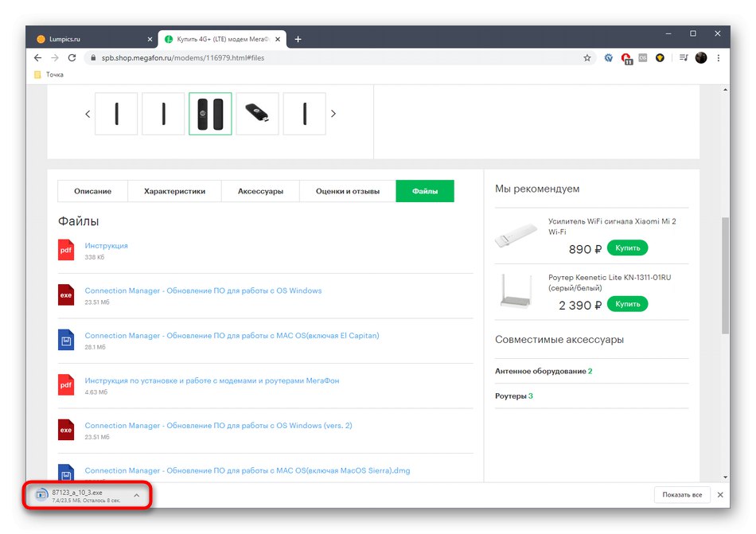Select the second modem thumbnail
Viewport: 756px width, 534px height.
tap(163, 114)
